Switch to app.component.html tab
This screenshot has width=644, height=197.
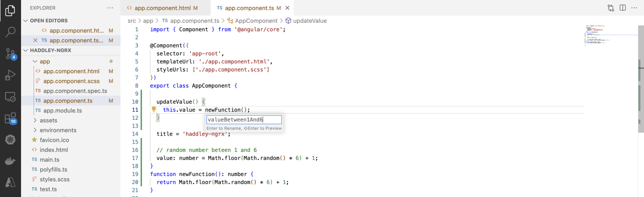coord(162,8)
